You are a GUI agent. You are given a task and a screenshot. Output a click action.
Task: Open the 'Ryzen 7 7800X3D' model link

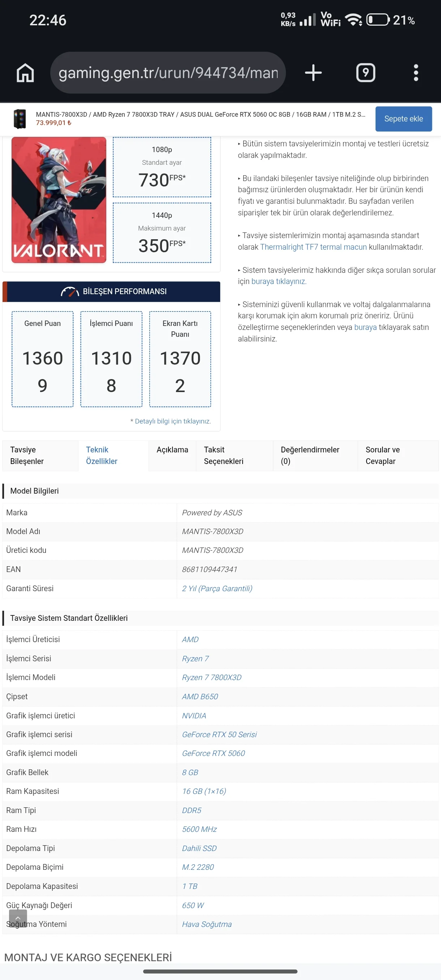tap(211, 677)
